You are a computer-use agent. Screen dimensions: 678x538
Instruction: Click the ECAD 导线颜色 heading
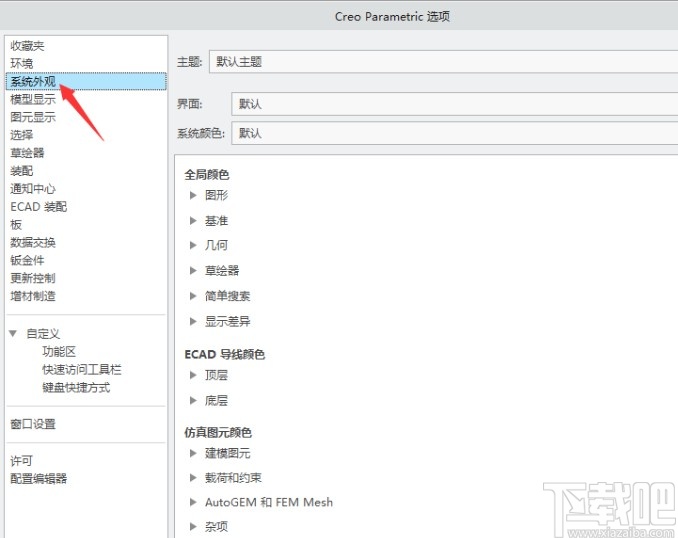224,354
